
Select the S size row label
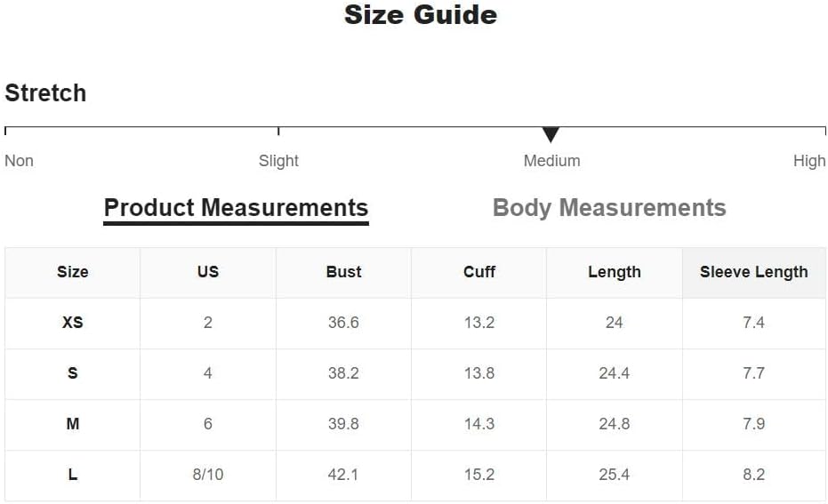[73, 373]
